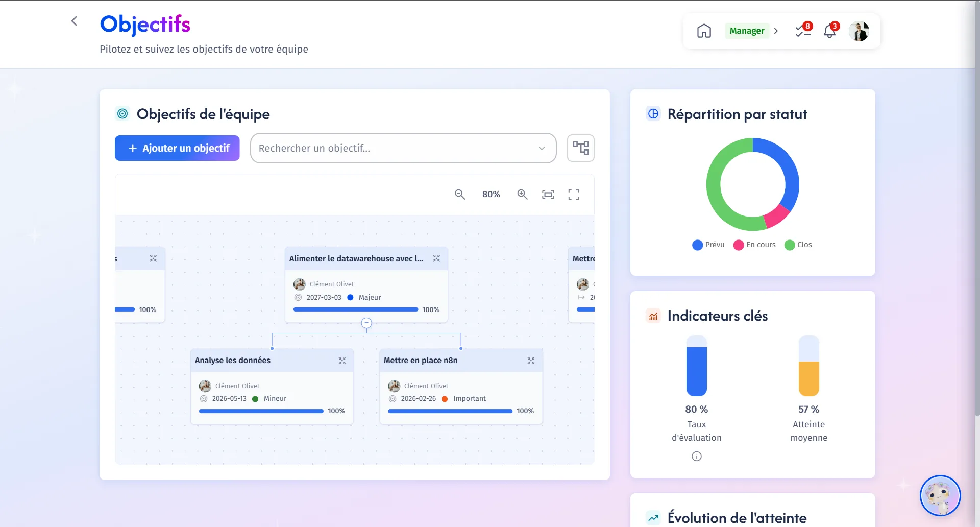Image resolution: width=980 pixels, height=527 pixels.
Task: Toggle Prévu in the chart legend
Action: coord(708,245)
